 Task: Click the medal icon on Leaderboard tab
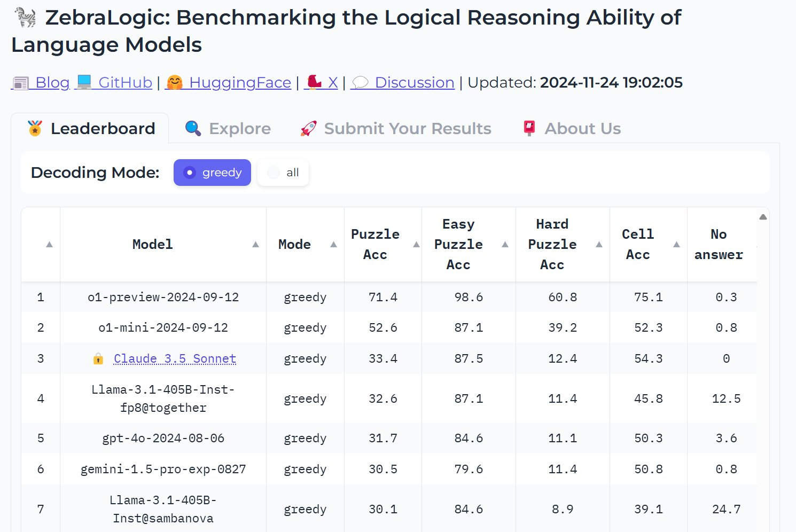35,129
